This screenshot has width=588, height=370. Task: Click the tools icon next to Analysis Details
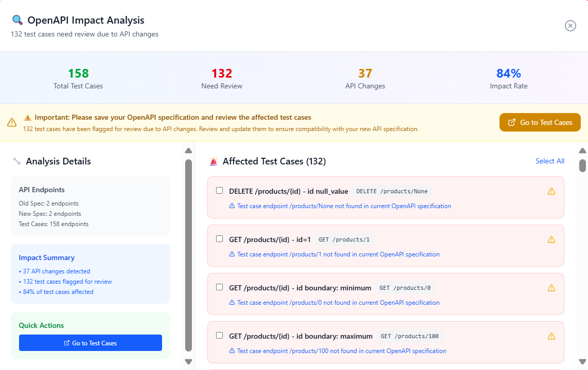16,161
